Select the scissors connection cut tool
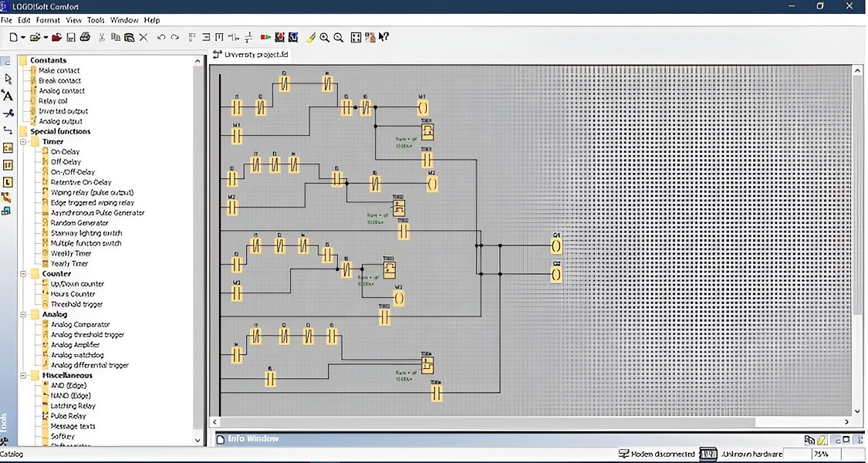Image resolution: width=868 pixels, height=463 pixels. click(8, 113)
